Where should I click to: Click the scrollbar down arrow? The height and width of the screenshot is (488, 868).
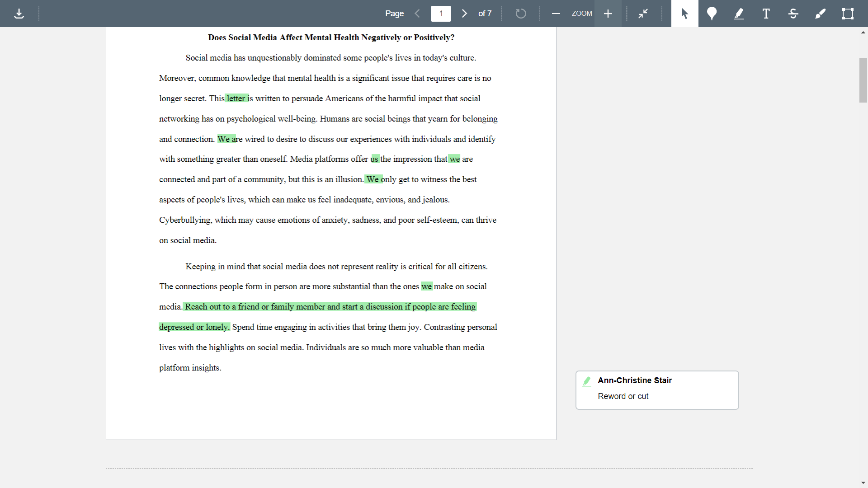click(863, 483)
